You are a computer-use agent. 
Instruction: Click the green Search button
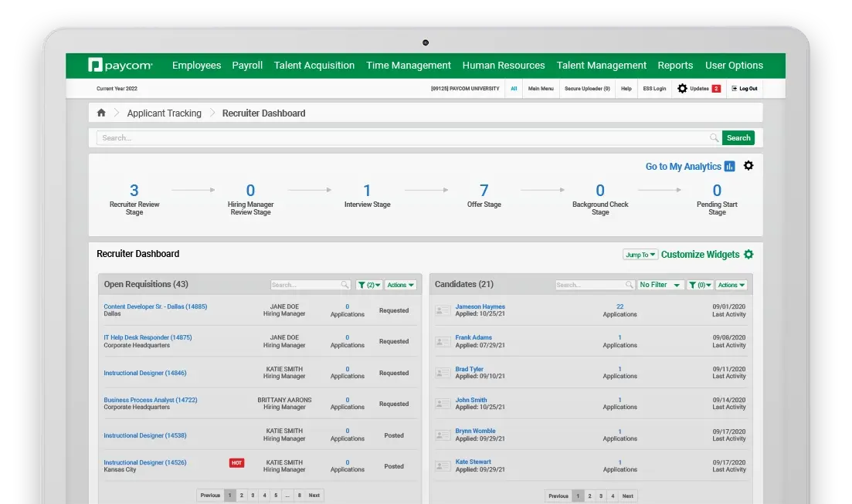pyautogui.click(x=738, y=138)
